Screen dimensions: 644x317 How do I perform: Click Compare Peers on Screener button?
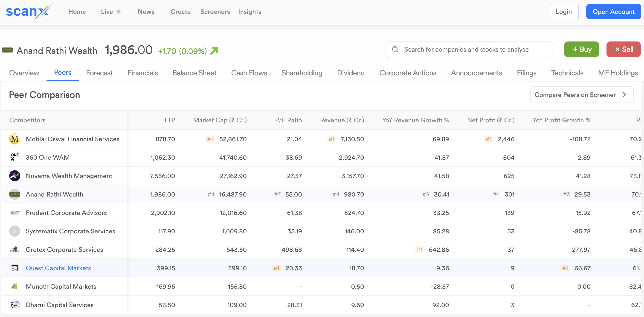pyautogui.click(x=582, y=95)
